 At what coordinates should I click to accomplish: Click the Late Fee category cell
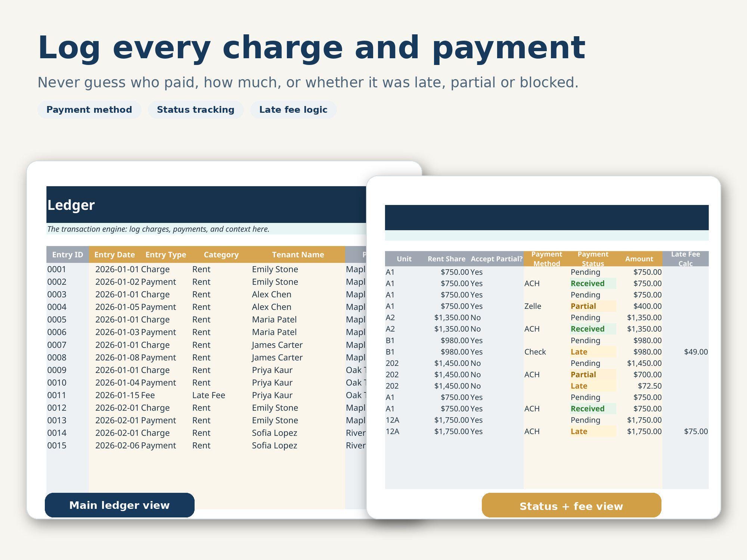pyautogui.click(x=209, y=395)
